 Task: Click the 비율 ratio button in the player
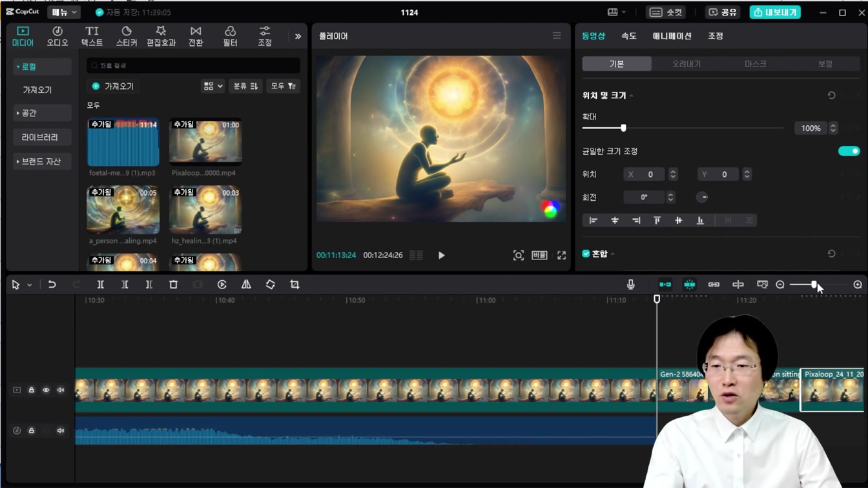click(x=539, y=256)
